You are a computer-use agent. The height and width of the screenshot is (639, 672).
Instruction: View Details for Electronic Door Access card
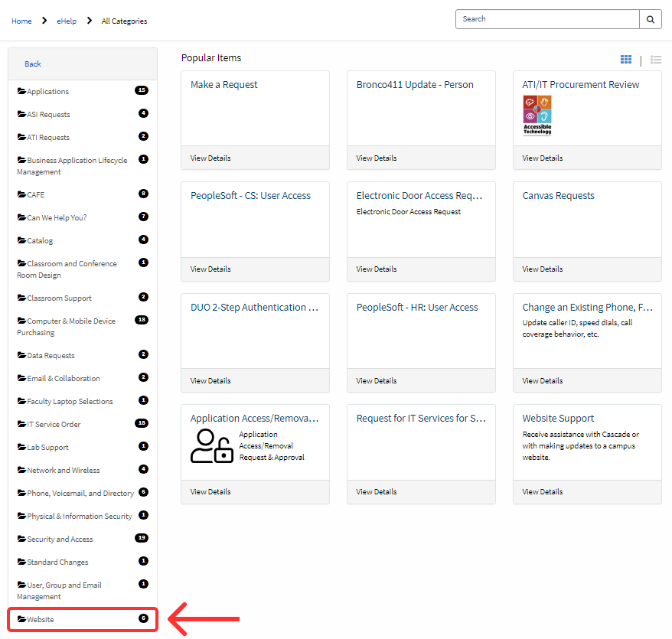tap(377, 269)
